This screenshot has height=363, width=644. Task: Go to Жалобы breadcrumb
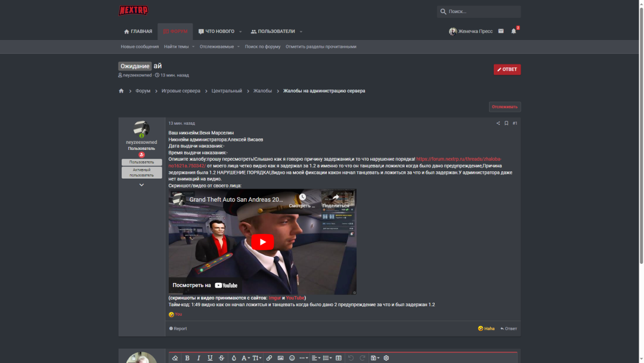(x=262, y=91)
